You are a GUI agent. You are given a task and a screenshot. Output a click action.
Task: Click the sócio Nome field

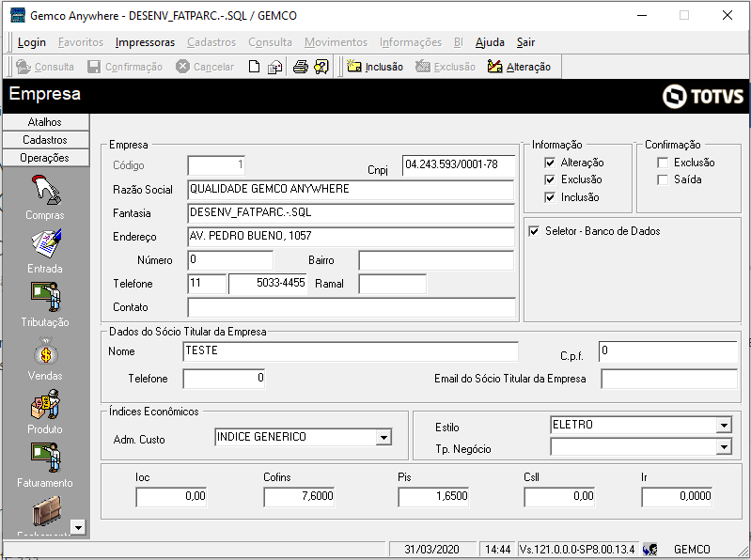pyautogui.click(x=351, y=351)
